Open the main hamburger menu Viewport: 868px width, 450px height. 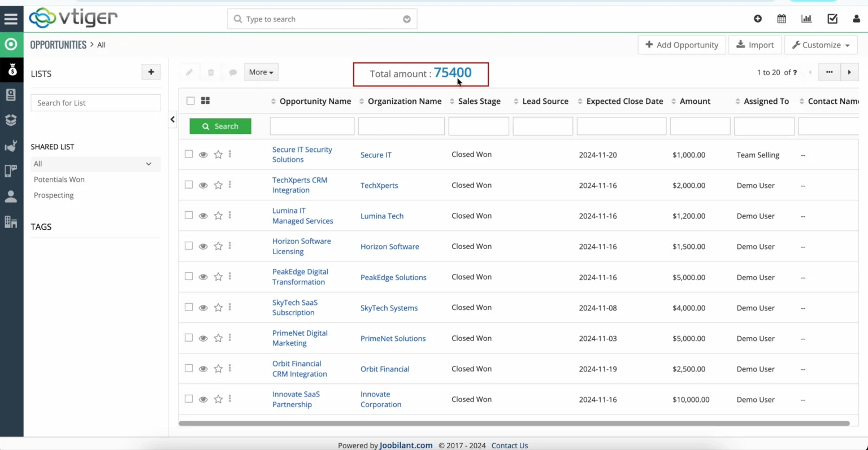[x=11, y=18]
